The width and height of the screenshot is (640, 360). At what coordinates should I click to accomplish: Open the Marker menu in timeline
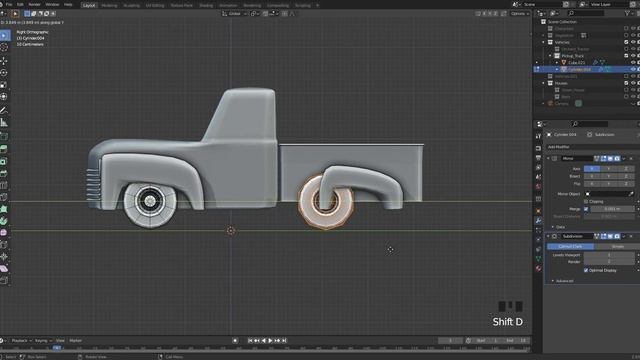[76, 340]
